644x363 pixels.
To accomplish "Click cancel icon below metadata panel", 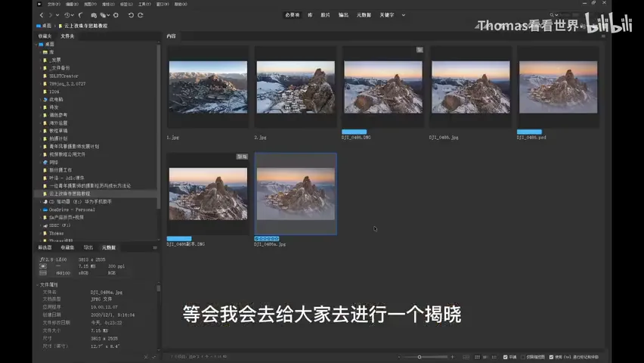I will pyautogui.click(x=146, y=357).
